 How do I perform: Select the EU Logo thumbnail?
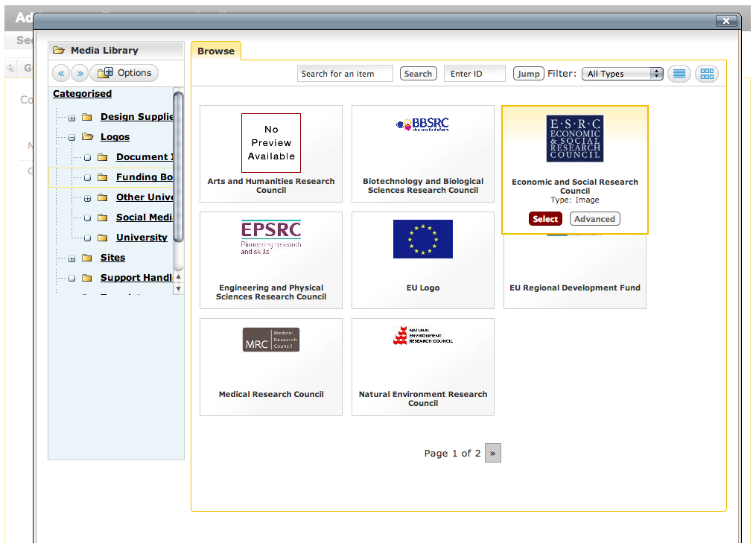pyautogui.click(x=423, y=239)
